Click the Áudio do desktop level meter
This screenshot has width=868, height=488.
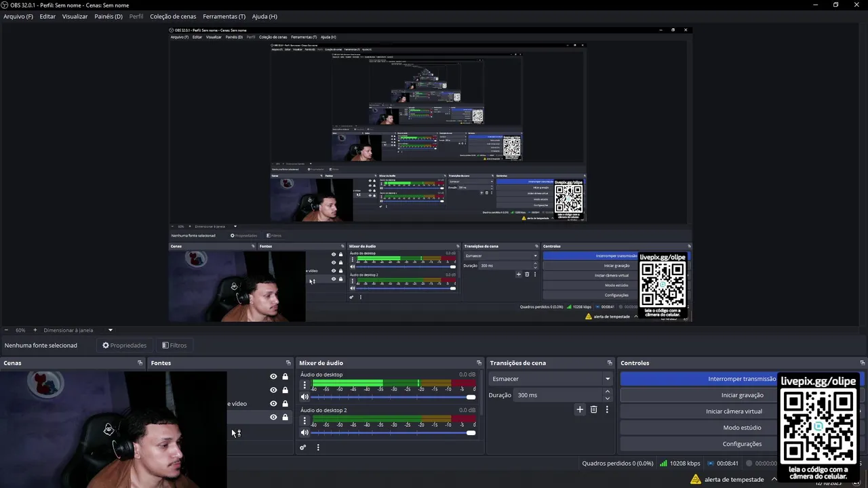point(393,385)
